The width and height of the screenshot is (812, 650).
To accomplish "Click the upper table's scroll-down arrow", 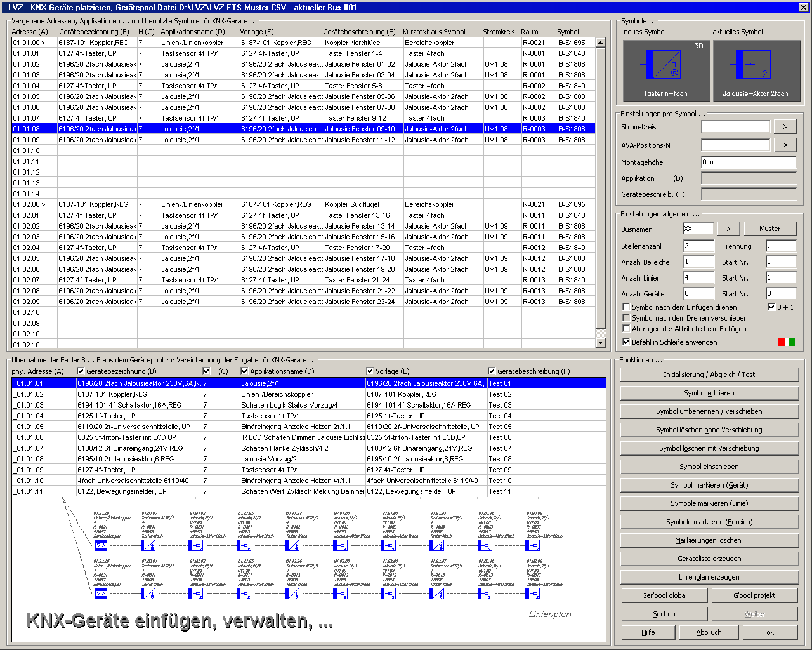I will pos(601,343).
